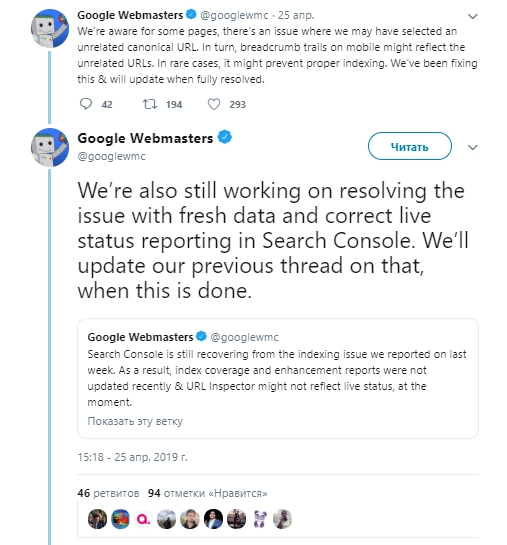This screenshot has height=545, width=507.
Task: Click the reply icon under first tweet
Action: pyautogui.click(x=86, y=104)
